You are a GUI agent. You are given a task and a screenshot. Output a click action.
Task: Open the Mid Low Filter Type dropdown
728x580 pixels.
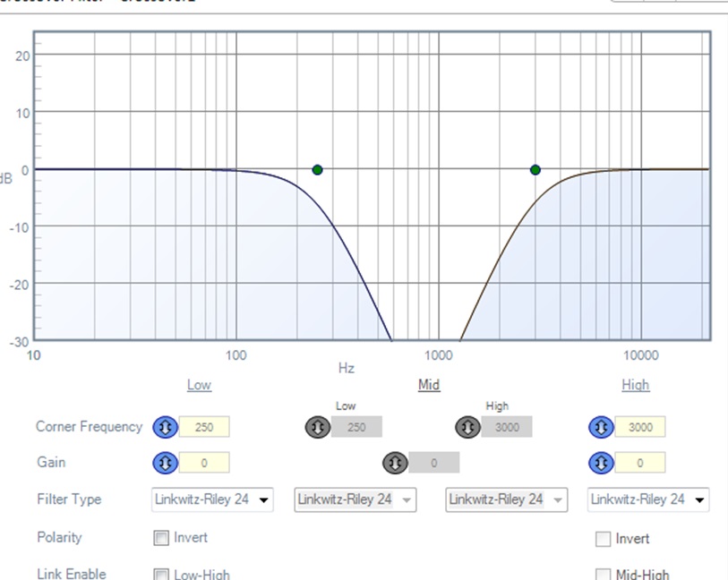355,499
